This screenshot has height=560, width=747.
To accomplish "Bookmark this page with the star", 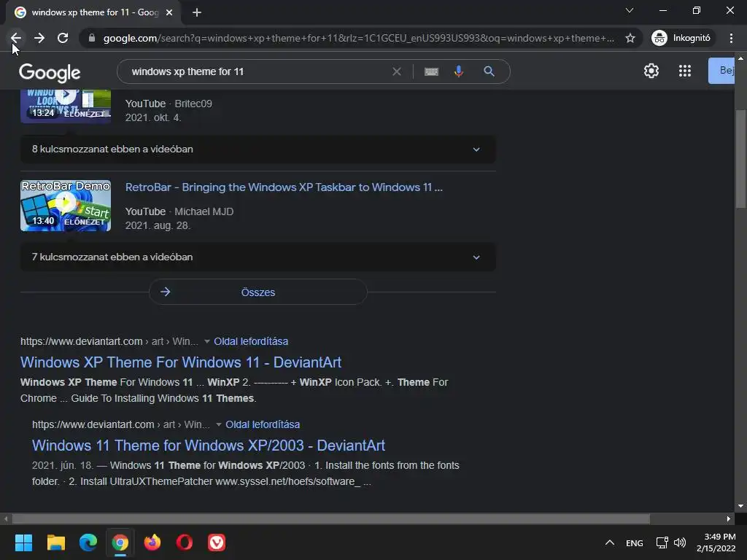I will click(630, 38).
